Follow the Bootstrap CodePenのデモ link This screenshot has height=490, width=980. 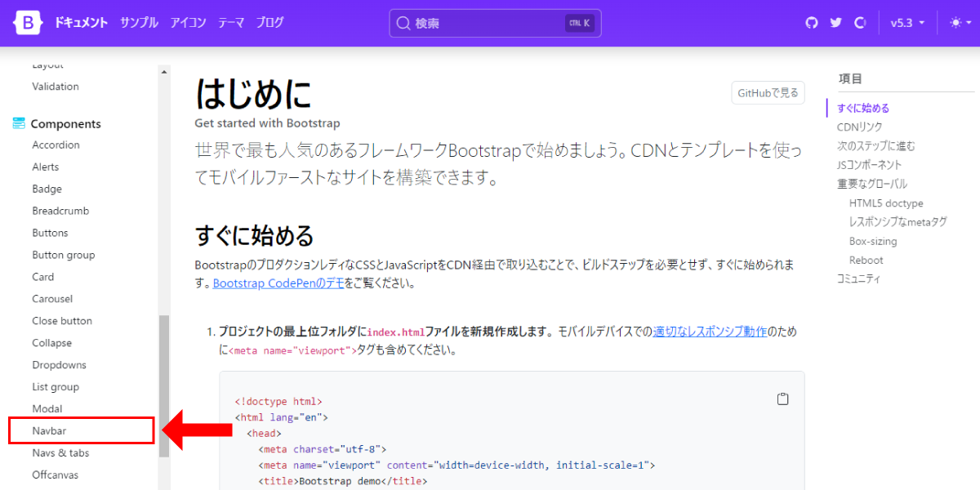point(278,284)
